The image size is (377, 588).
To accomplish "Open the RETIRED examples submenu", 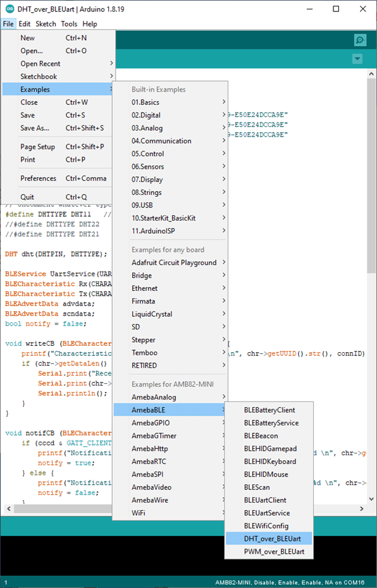I will [x=170, y=365].
